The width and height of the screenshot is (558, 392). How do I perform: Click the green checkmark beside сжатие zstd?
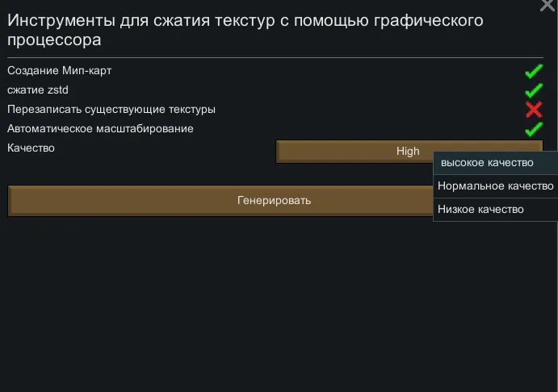pos(533,90)
